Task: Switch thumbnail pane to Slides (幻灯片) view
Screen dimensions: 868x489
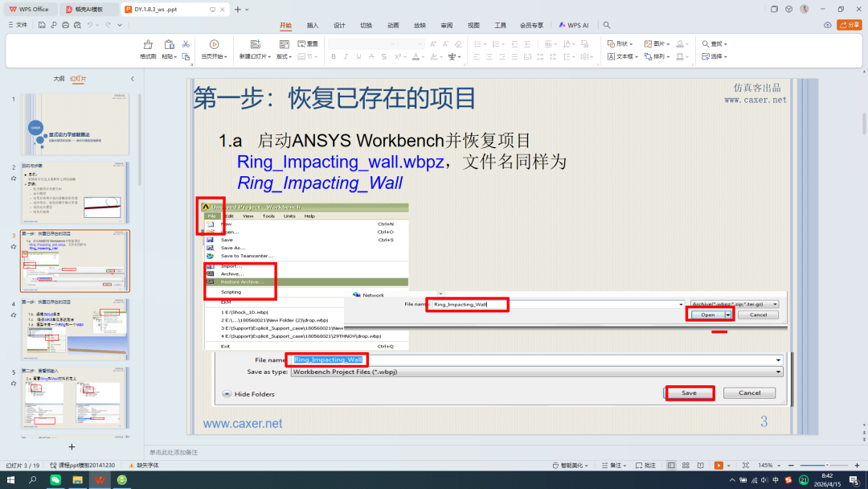Action: (78, 79)
